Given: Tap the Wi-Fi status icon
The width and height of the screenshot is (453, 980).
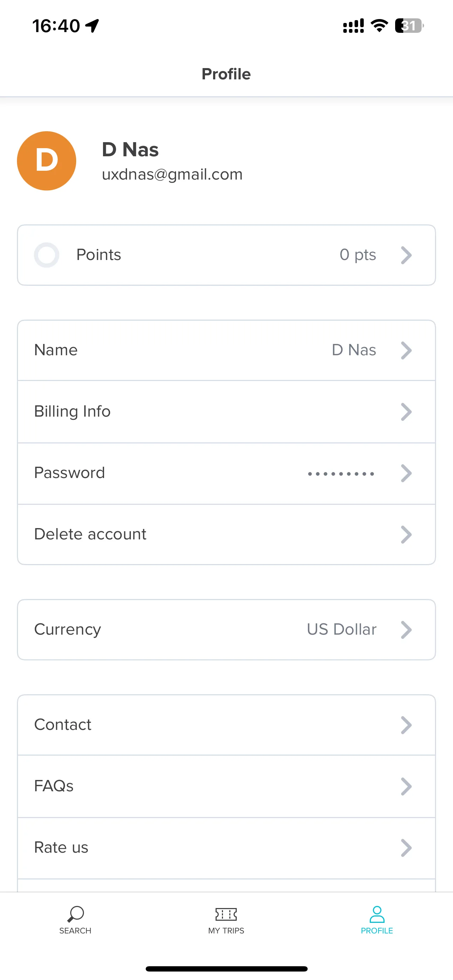Looking at the screenshot, I should point(379,26).
